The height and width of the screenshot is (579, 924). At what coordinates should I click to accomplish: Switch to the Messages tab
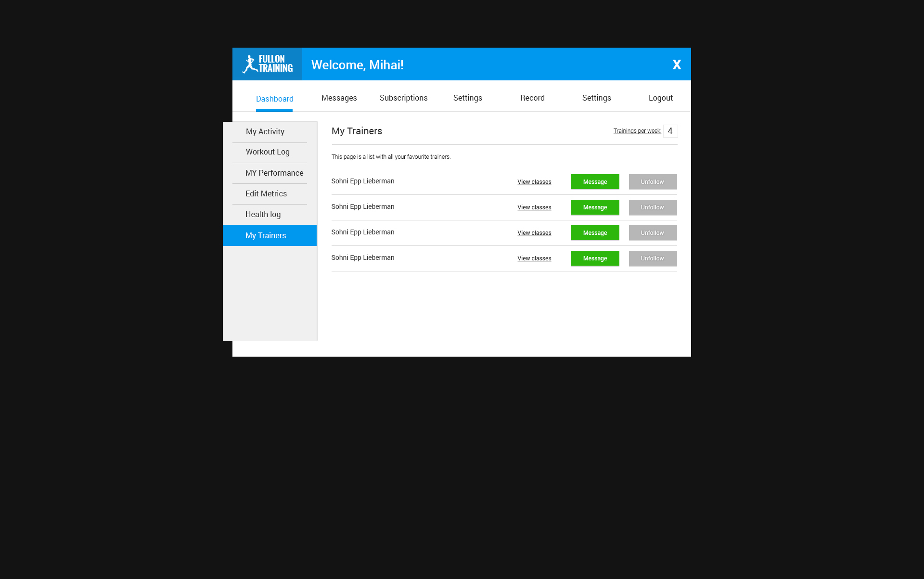339,98
